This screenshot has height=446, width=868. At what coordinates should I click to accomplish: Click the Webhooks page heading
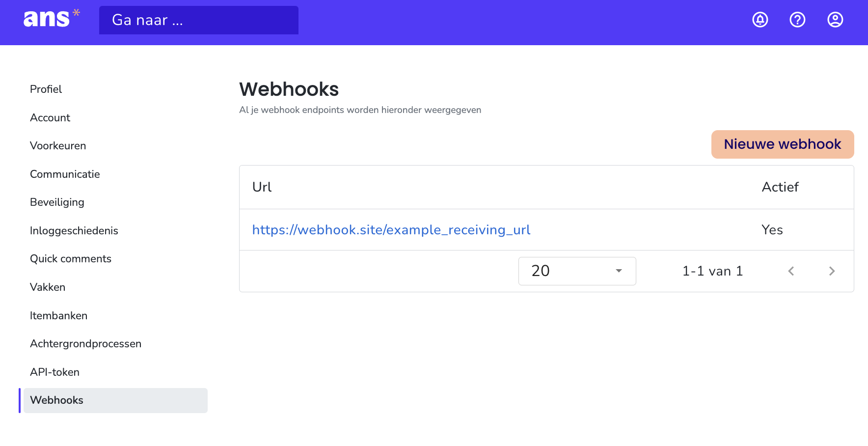[289, 89]
